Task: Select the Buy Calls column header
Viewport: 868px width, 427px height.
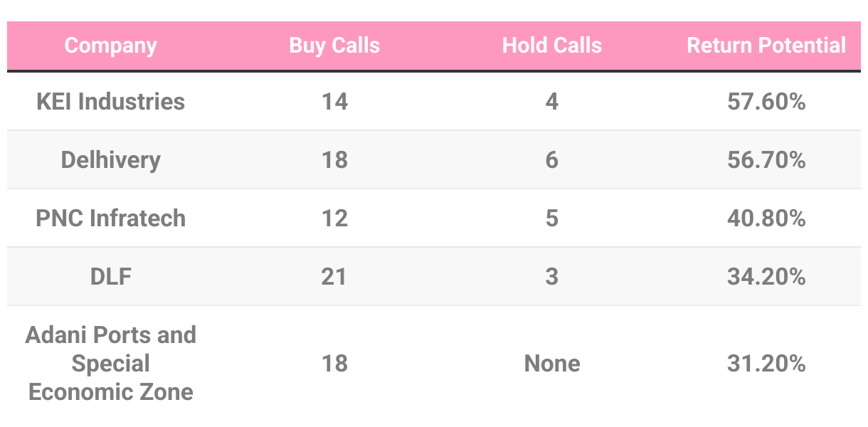Action: tap(334, 46)
